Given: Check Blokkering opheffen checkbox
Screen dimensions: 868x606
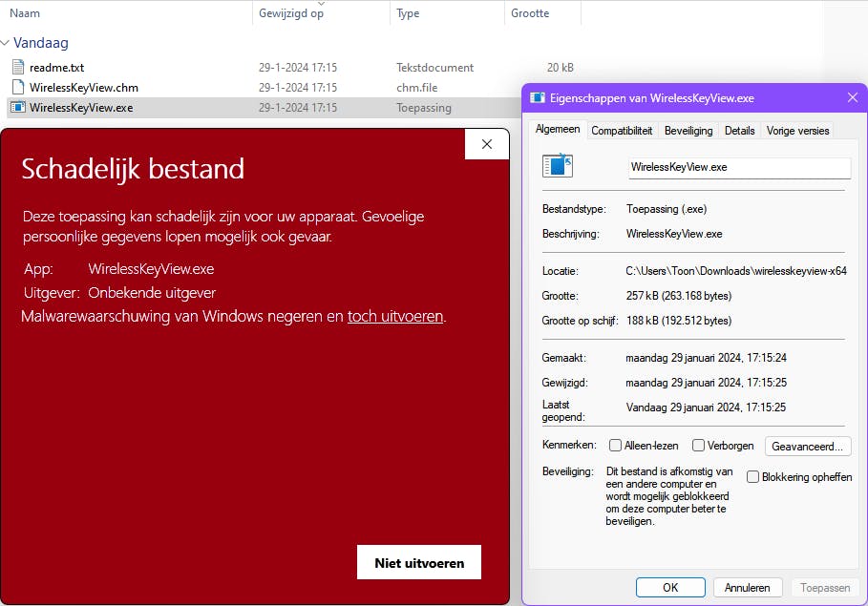Looking at the screenshot, I should tap(752, 477).
